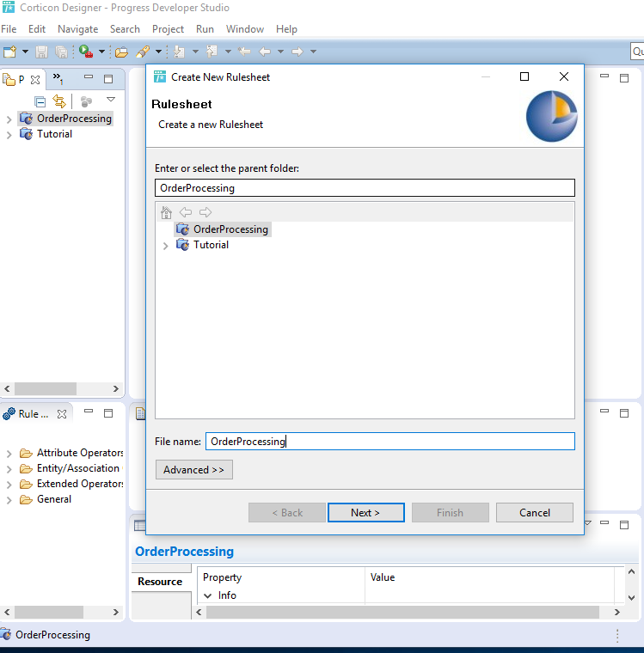Minimize the Project Explorer panel
This screenshot has width=644, height=653.
(89, 77)
